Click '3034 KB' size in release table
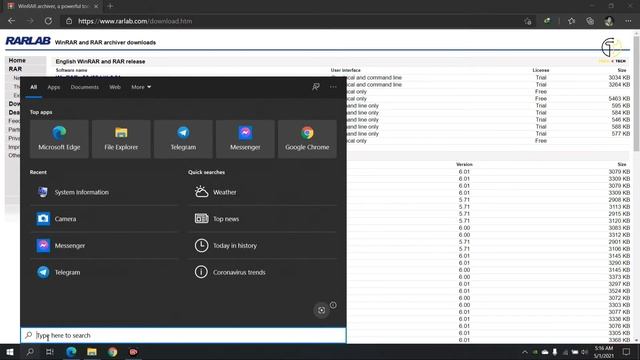 619,77
